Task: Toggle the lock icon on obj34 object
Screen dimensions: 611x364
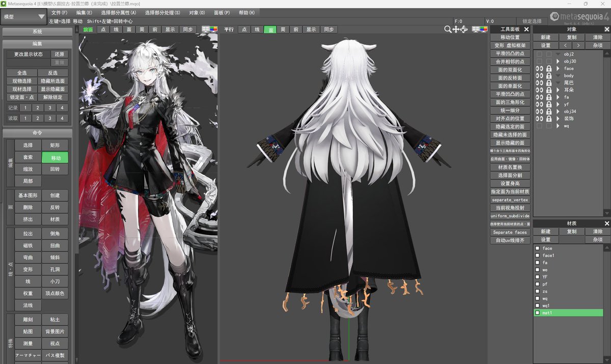Action: pos(549,111)
